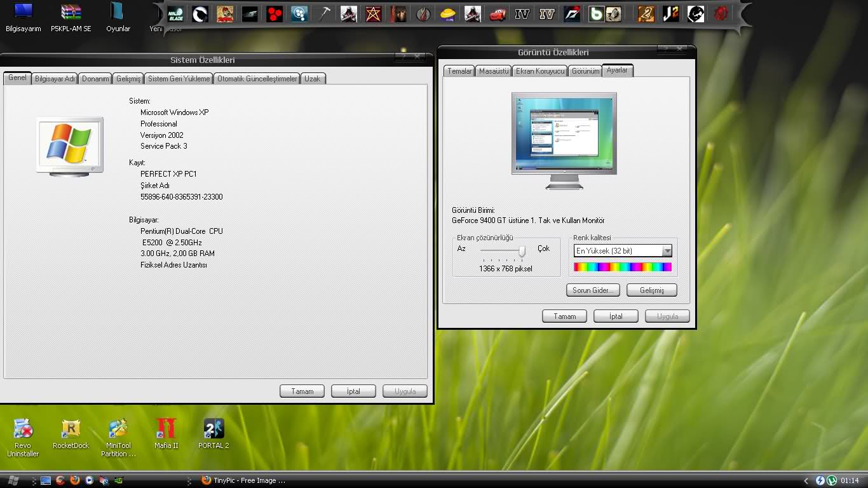Launch Revo Uninstaller from the desktop
The width and height of the screenshot is (868, 488).
23,438
